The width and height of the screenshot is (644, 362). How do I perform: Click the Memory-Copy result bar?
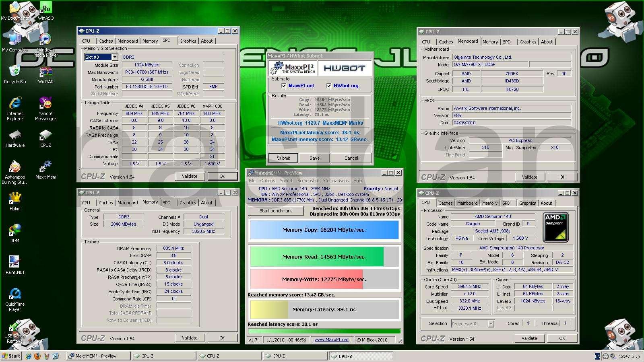tap(324, 230)
